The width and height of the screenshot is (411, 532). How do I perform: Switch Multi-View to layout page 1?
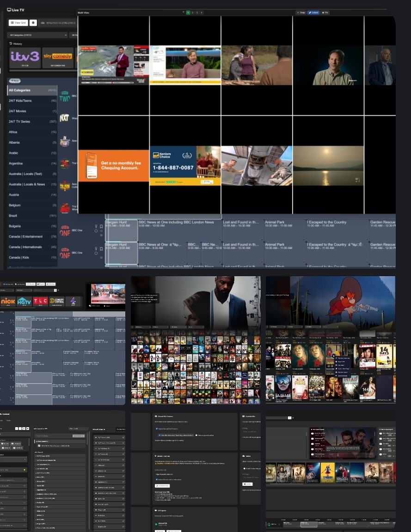(x=188, y=12)
